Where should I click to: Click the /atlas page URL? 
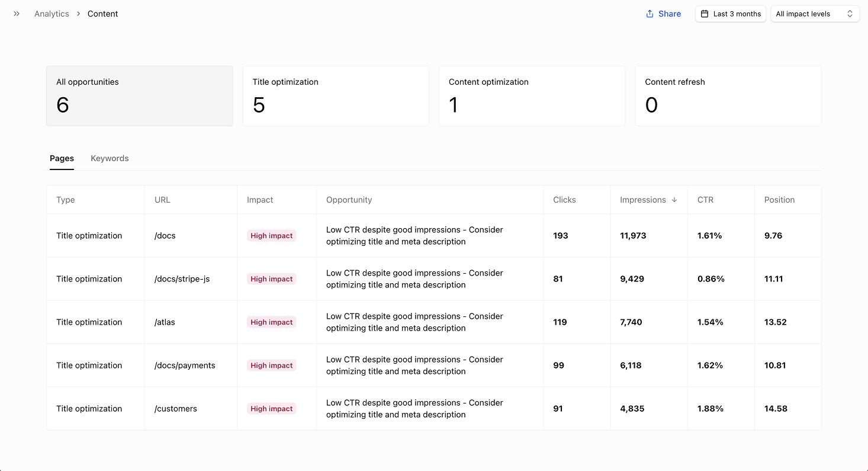tap(165, 322)
